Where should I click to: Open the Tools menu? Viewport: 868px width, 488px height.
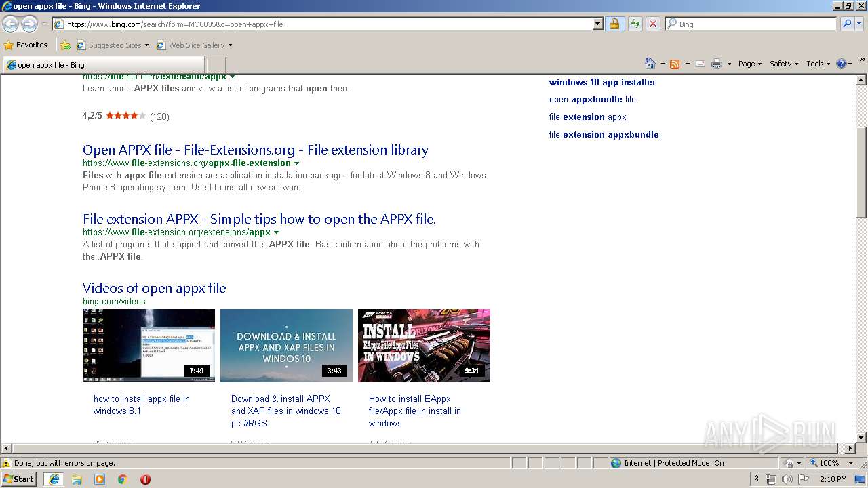(818, 64)
